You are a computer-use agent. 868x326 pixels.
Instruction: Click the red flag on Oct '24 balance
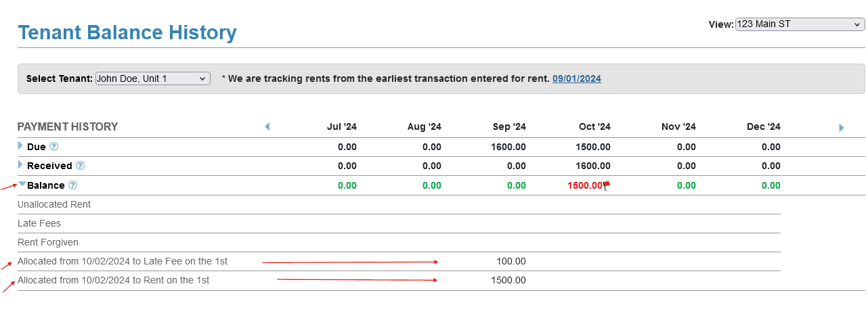pyautogui.click(x=607, y=186)
